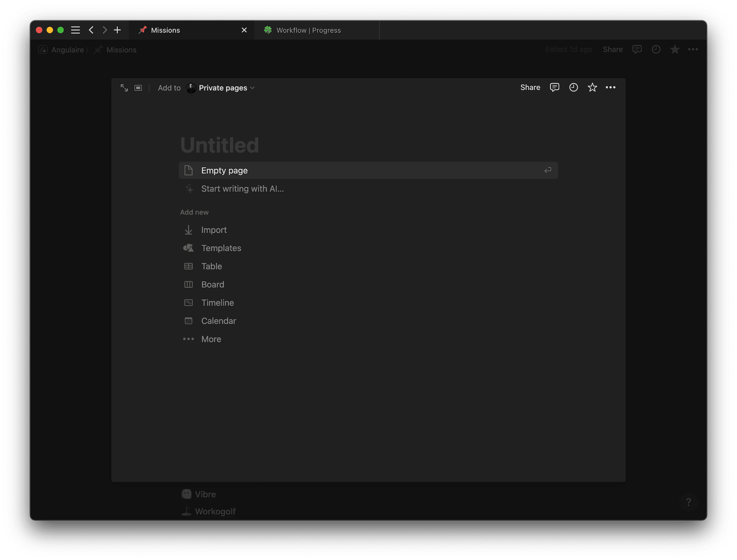737x560 pixels.
Task: Click the Untitled title field
Action: (x=220, y=145)
